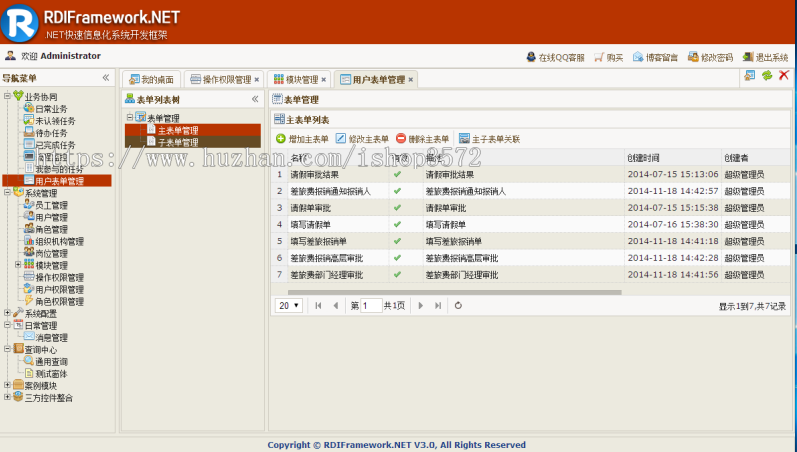
Task: Click 增加主表单 add button
Action: tap(302, 139)
